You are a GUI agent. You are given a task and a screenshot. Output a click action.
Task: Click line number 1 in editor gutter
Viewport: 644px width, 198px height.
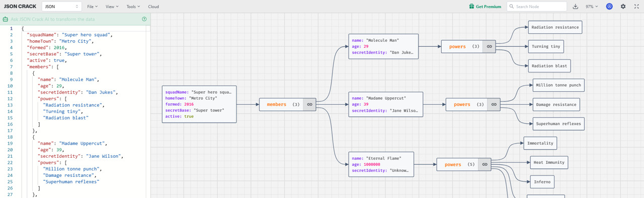(x=11, y=29)
